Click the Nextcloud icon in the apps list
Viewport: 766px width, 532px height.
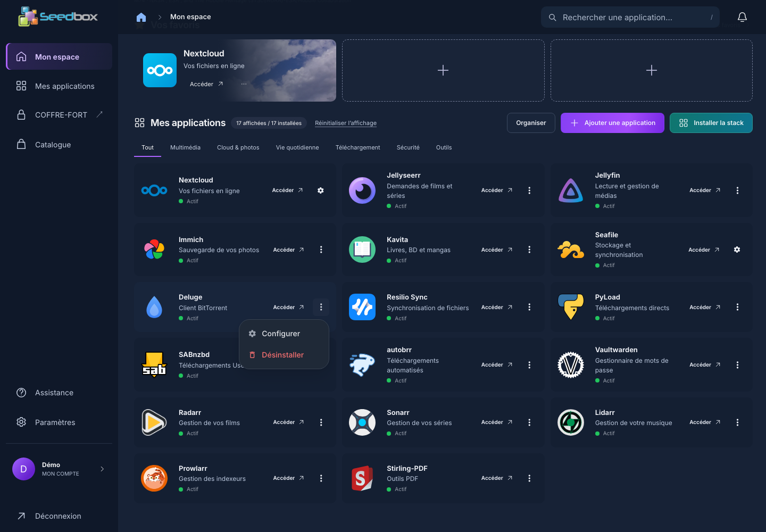154,190
